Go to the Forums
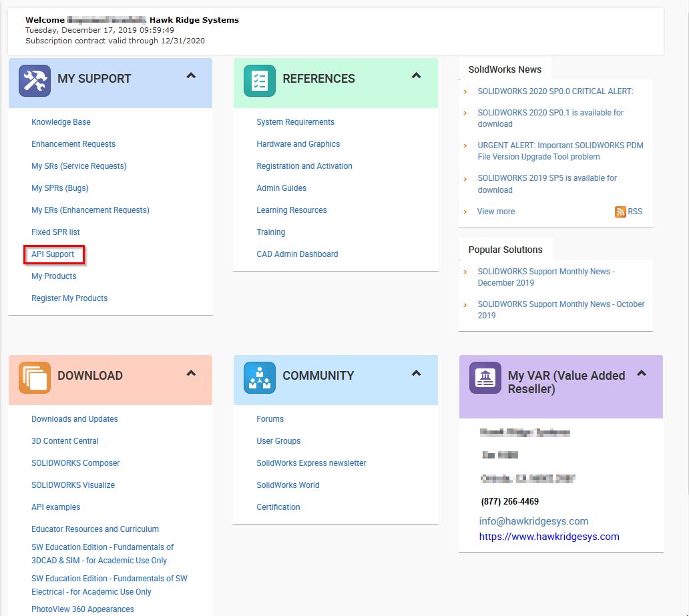 270,419
